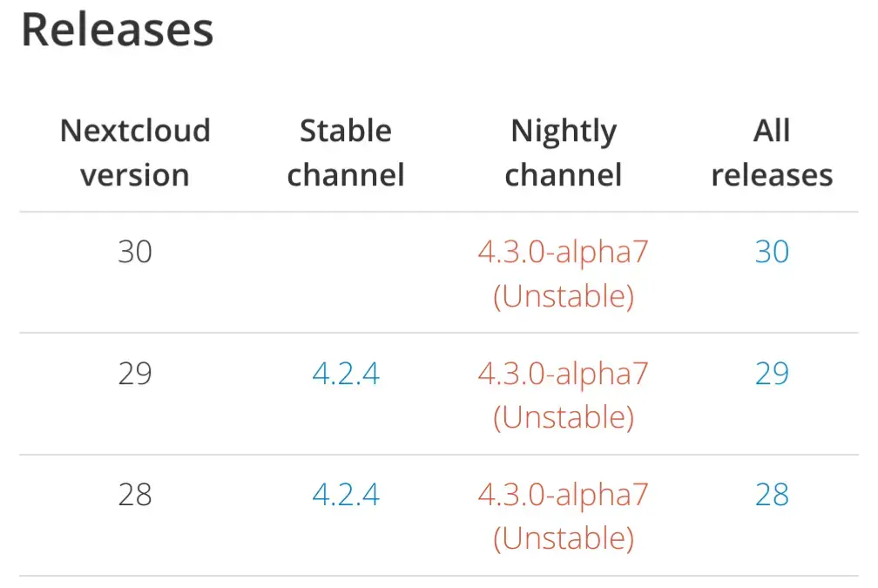Click (Unstable) label in Nextcloud 28 row

[564, 538]
